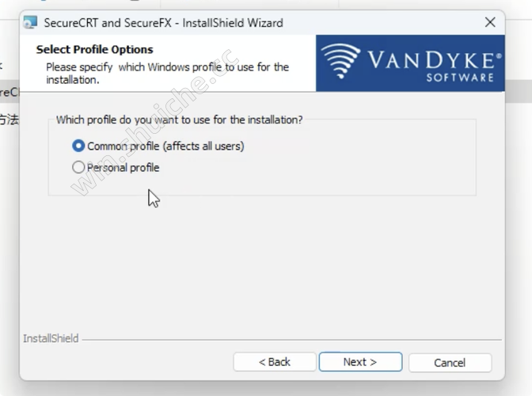Screen dimensions: 532x396
Task: Click the installer icon in the title bar
Action: pyautogui.click(x=30, y=22)
